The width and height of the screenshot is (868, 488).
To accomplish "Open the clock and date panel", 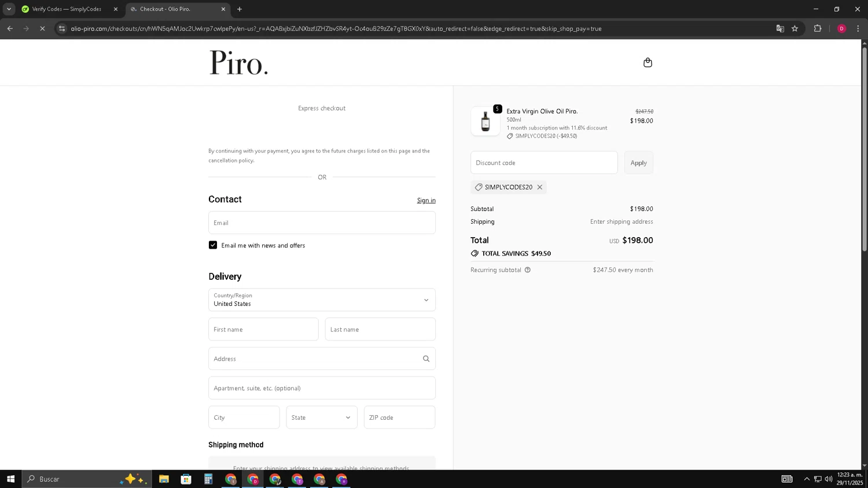I will 849,479.
